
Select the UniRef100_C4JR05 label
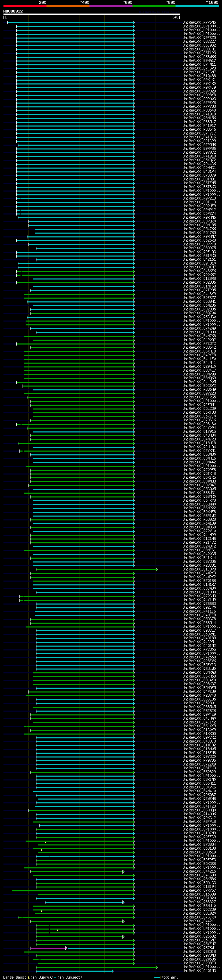[199, 382]
